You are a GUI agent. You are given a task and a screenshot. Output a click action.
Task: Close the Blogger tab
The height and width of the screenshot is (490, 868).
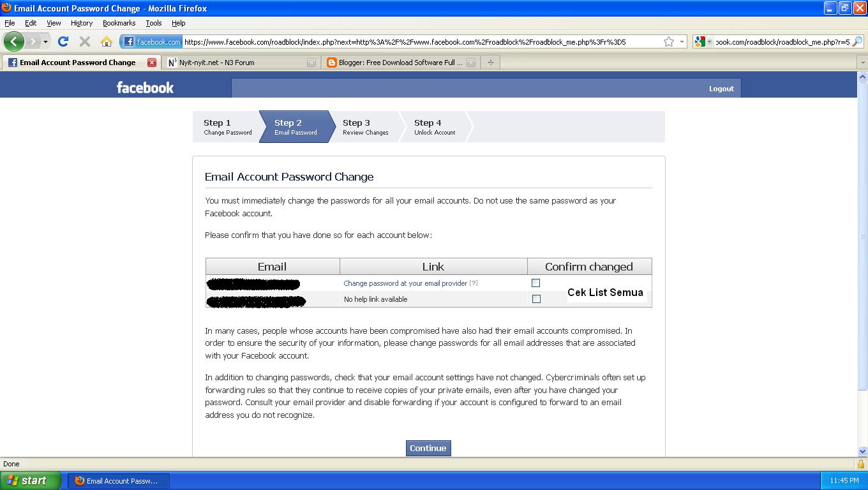point(470,63)
